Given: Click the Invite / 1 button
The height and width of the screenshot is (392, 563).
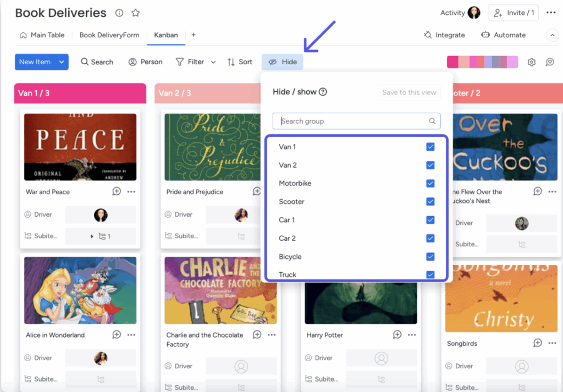Looking at the screenshot, I should (x=513, y=13).
